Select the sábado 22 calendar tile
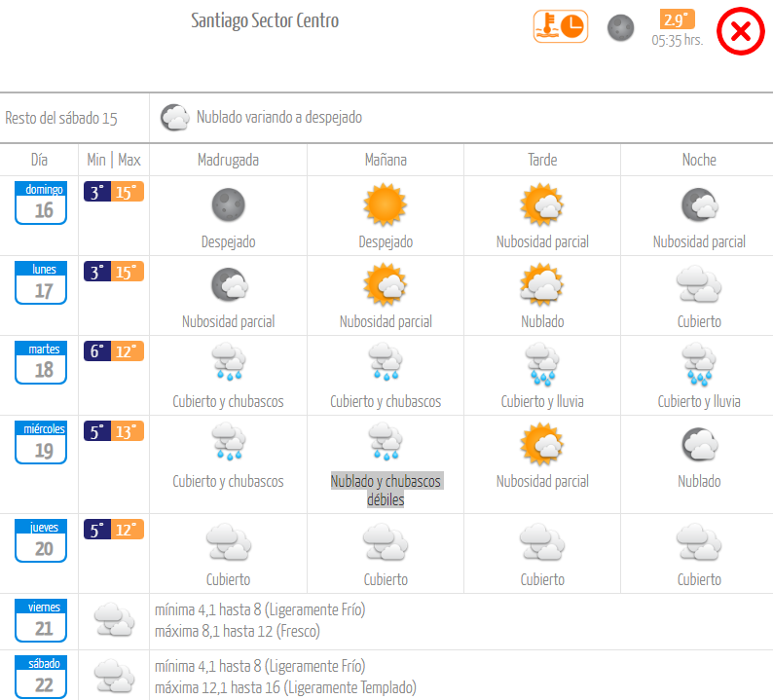Image resolution: width=773 pixels, height=700 pixels. [x=42, y=677]
